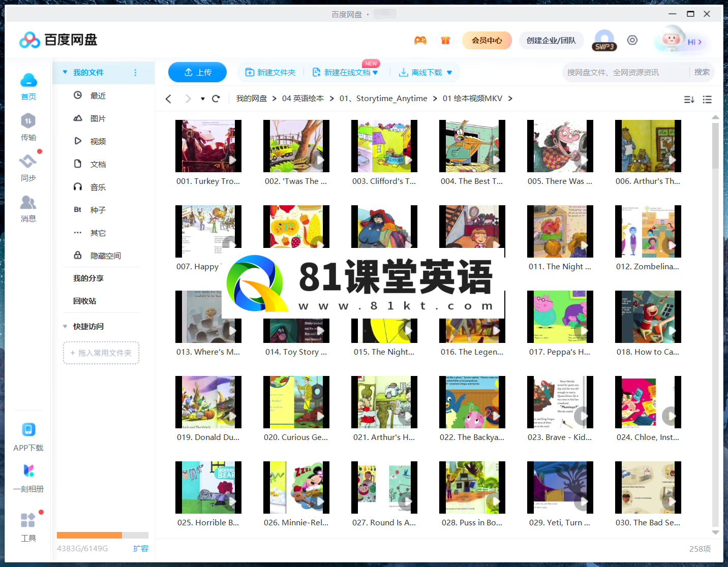This screenshot has height=567, width=728.
Task: Navigate to 我的网盘 breadcrumb
Action: (x=251, y=99)
